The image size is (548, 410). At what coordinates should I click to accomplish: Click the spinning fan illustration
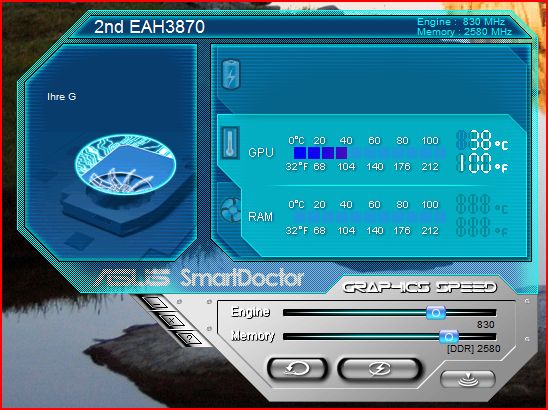click(x=125, y=164)
